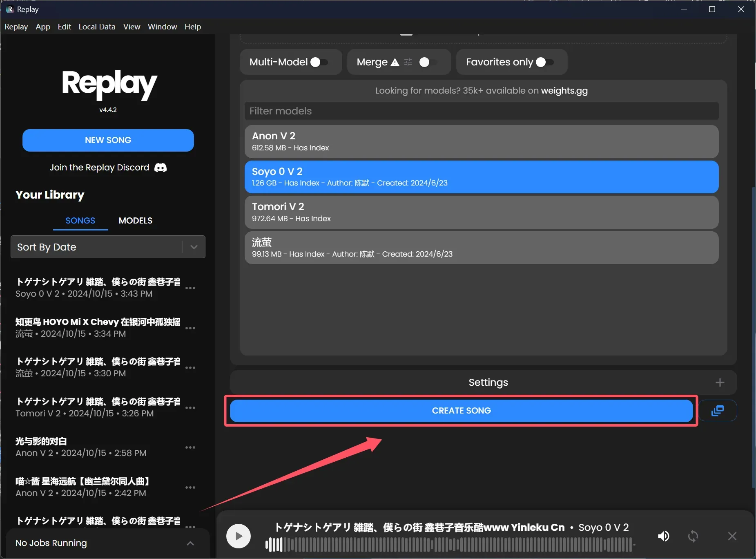The image size is (756, 559).
Task: Open the weights.gg link
Action: [x=564, y=91]
